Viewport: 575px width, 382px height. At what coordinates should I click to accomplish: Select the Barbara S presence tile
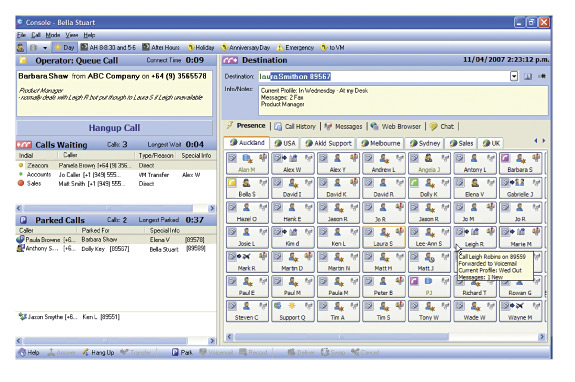[520, 163]
